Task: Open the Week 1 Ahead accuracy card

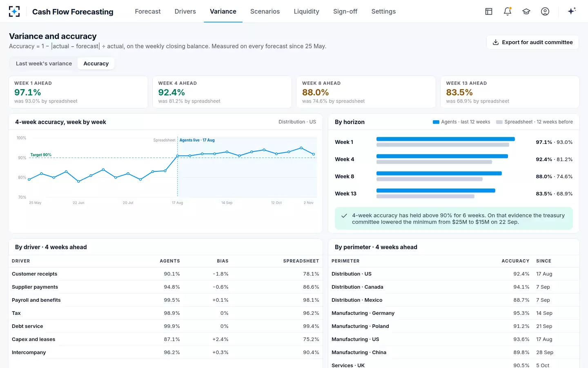Action: click(x=78, y=92)
